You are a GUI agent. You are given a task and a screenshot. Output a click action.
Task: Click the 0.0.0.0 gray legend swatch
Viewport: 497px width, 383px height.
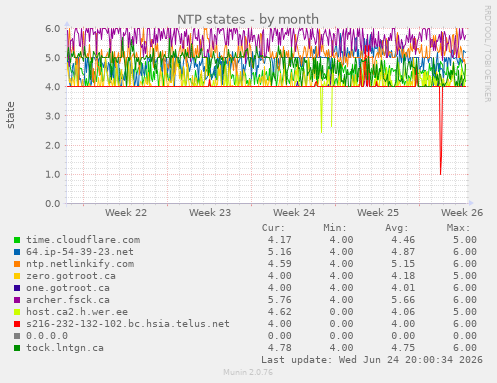coord(17,336)
